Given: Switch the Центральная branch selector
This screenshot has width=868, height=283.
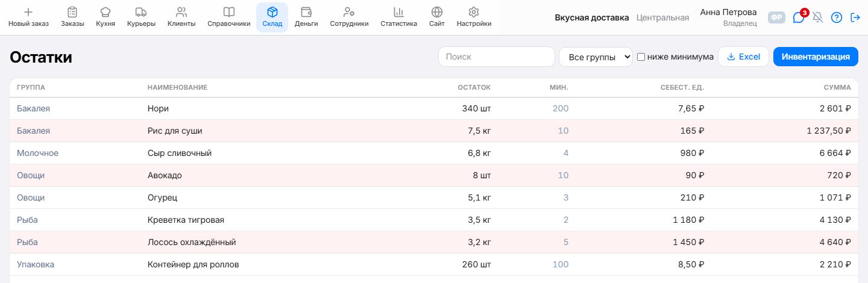Looking at the screenshot, I should click(x=662, y=17).
